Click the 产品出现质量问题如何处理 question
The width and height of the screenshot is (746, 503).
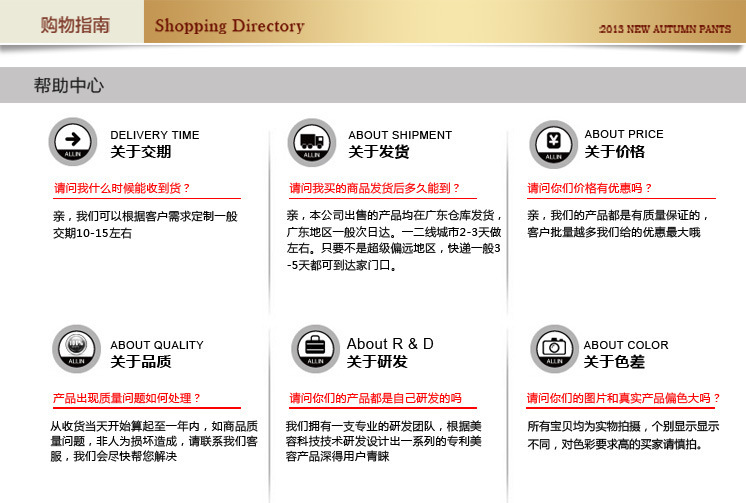(127, 398)
